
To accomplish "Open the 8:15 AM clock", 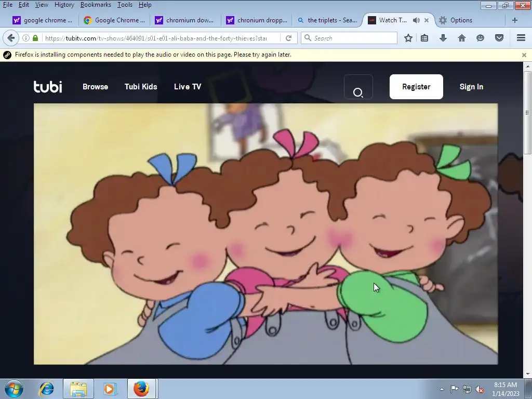I will (506, 389).
